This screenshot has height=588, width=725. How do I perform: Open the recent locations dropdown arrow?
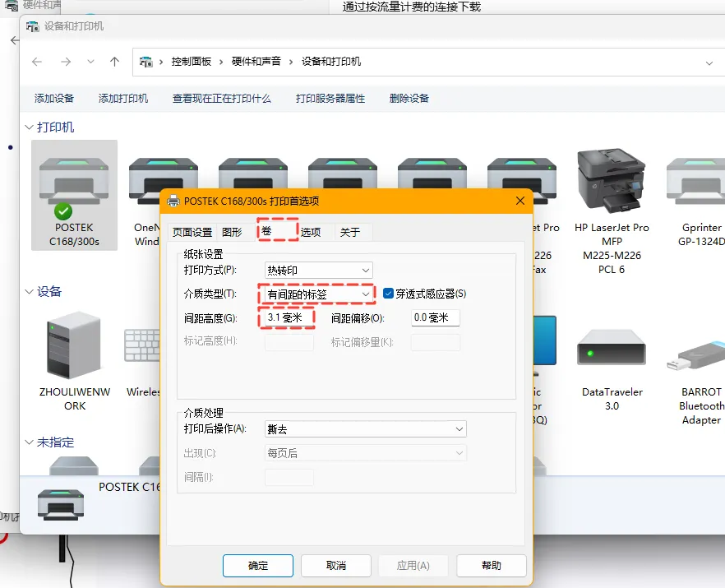pos(90,62)
